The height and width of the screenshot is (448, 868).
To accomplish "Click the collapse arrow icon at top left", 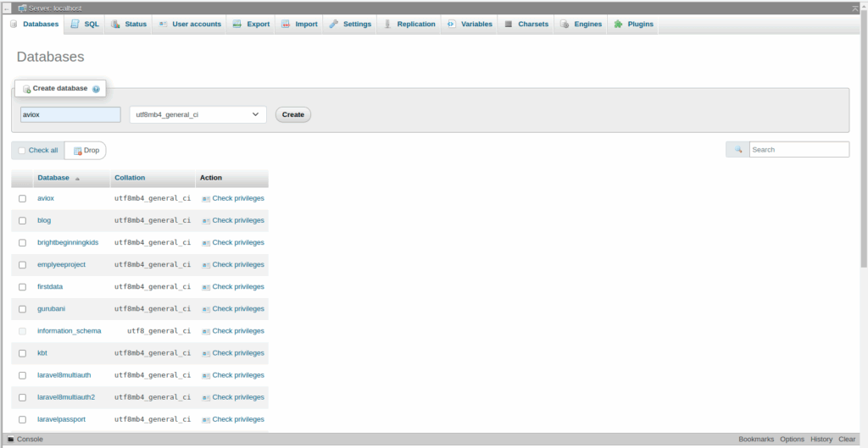I will tap(7, 8).
